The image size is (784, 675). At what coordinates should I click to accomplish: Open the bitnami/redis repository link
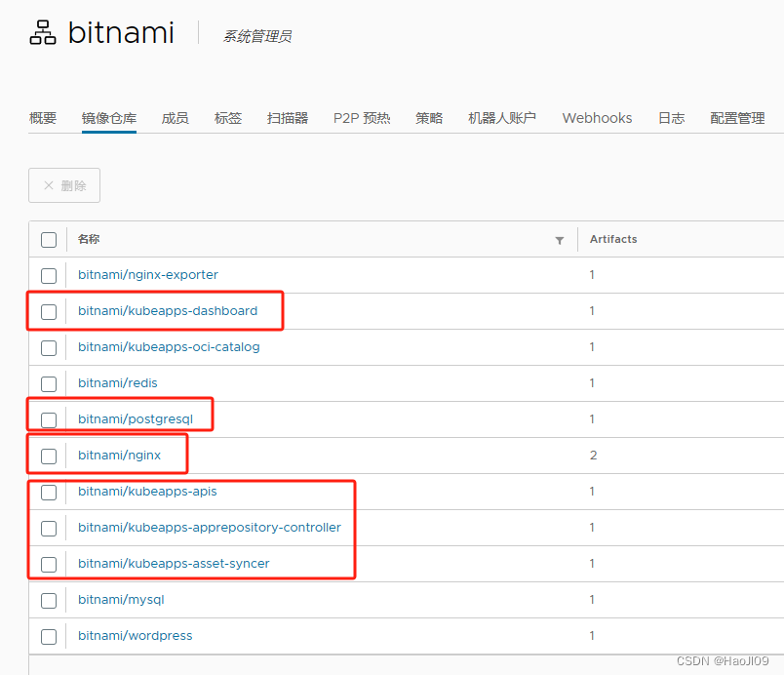pyautogui.click(x=117, y=383)
